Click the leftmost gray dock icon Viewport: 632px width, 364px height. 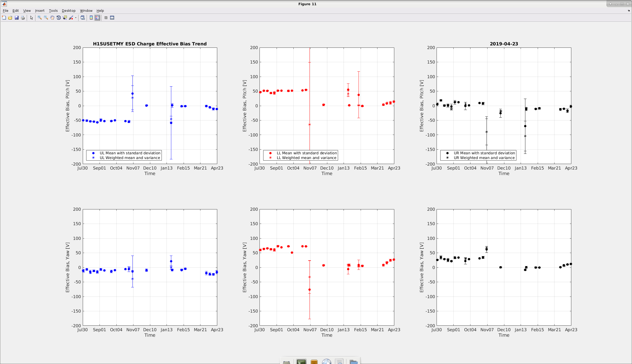[287, 362]
